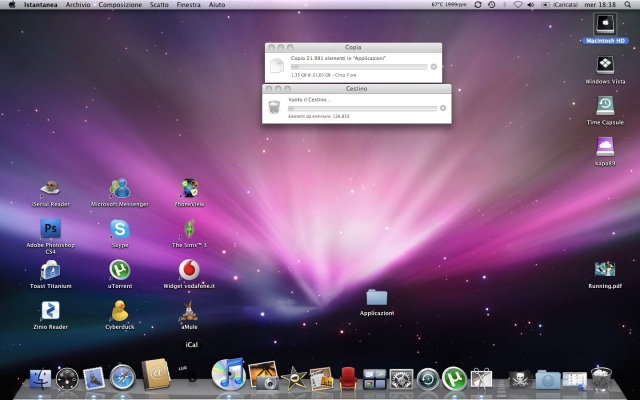Image resolution: width=640 pixels, height=400 pixels.
Task: Click the uTorrent icon in the dock
Action: click(454, 378)
